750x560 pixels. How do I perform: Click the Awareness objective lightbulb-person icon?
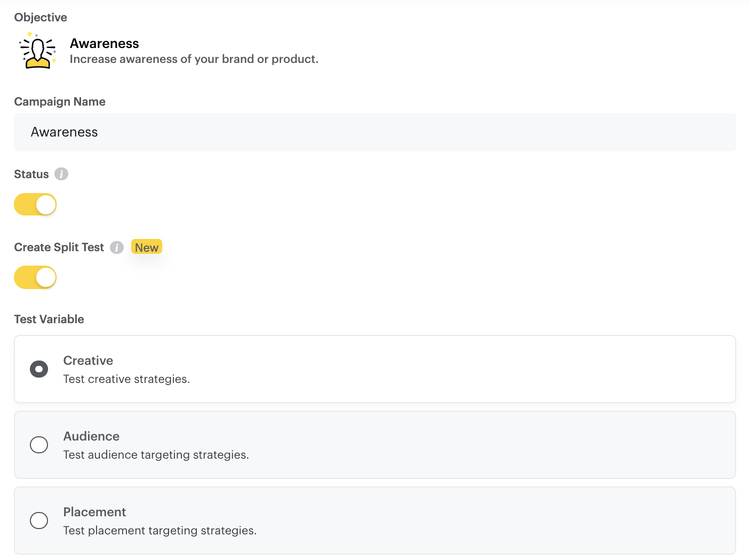click(37, 52)
